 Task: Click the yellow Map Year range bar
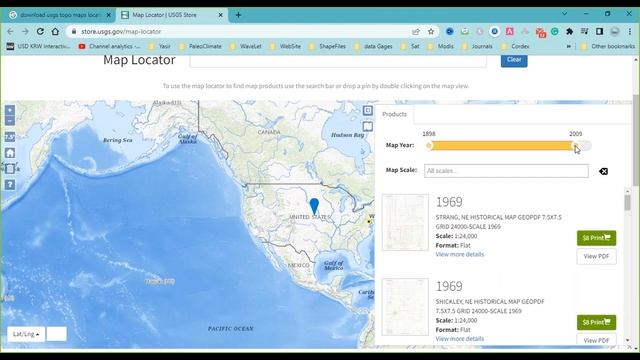pos(502,146)
